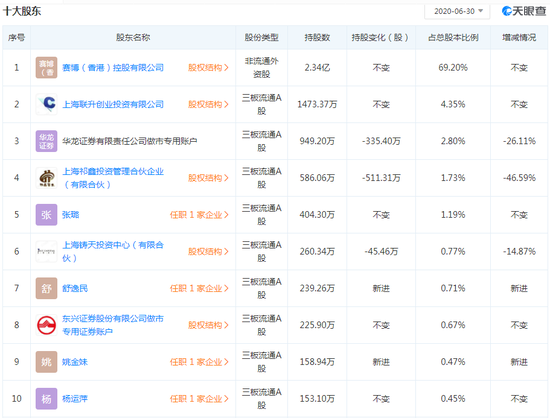
Task: Click purple 杨 avatar icon
Action: [46, 399]
